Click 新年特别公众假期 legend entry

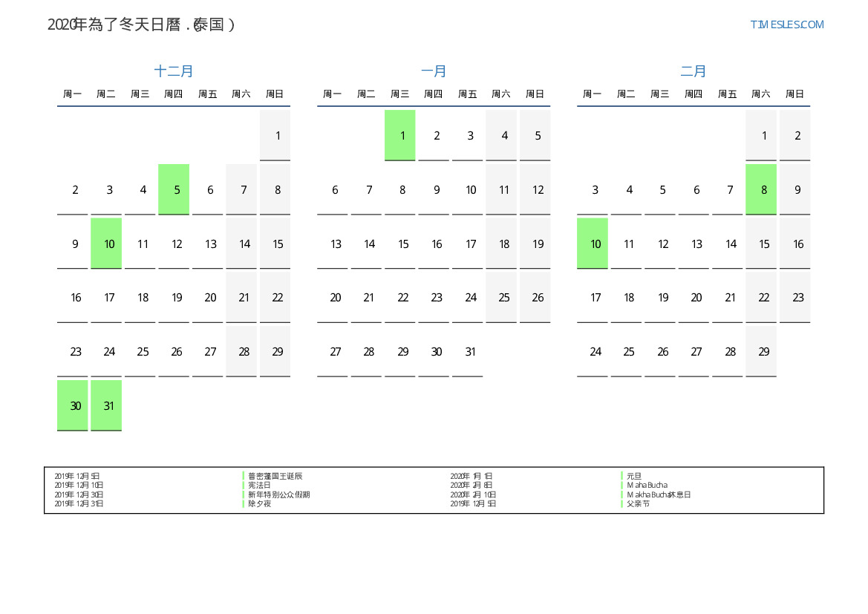[278, 494]
